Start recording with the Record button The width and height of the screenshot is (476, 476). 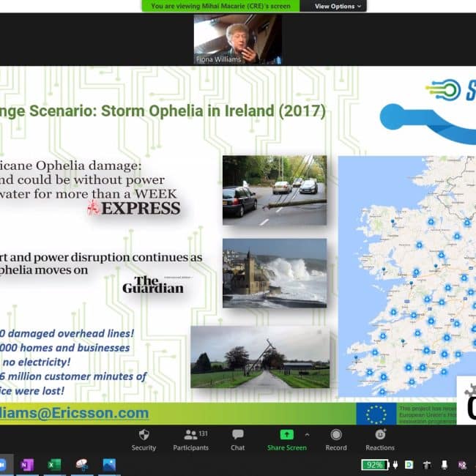pos(335,440)
